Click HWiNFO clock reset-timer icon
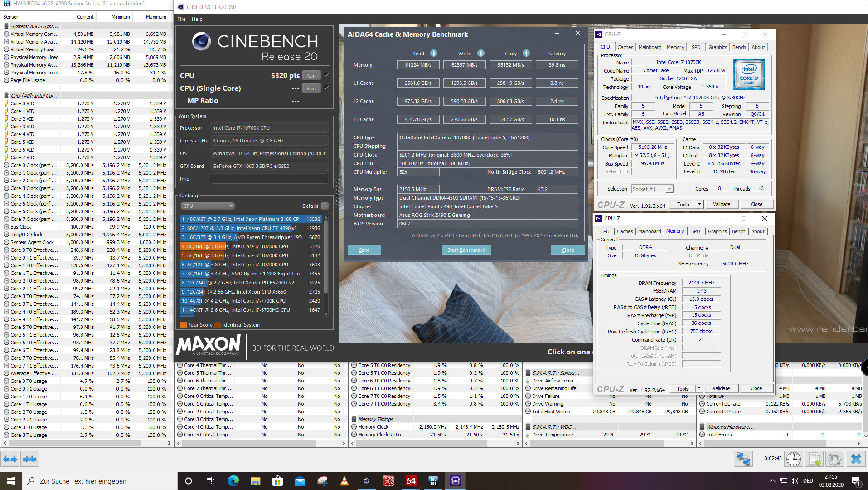 pos(794,459)
